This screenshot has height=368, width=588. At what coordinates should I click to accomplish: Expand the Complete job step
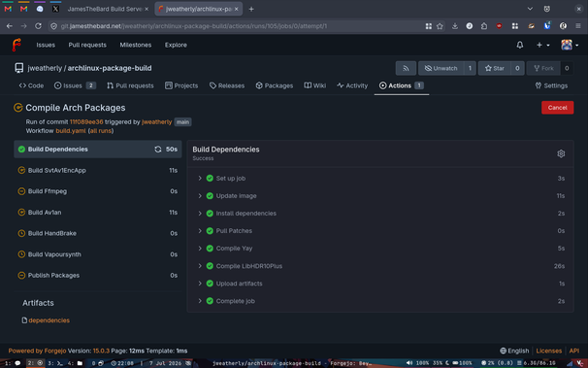[x=380, y=301]
